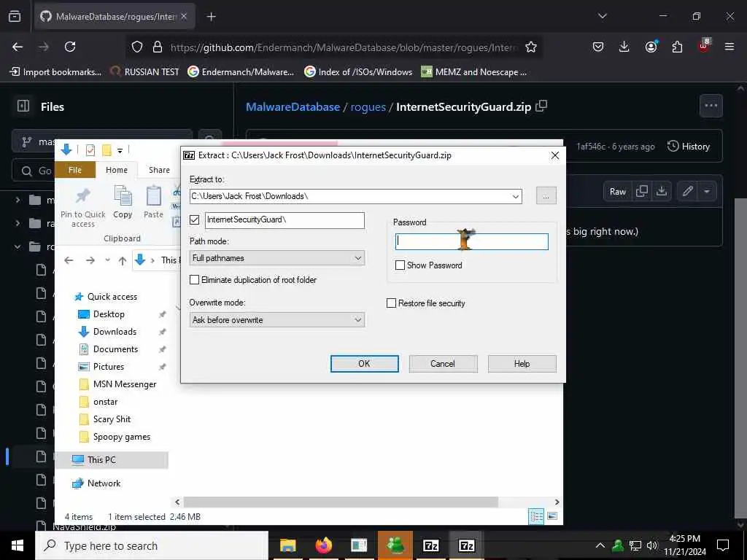Viewport: 747px width, 560px height.
Task: Click the Copy icon in Explorer ribbon
Action: tap(123, 195)
